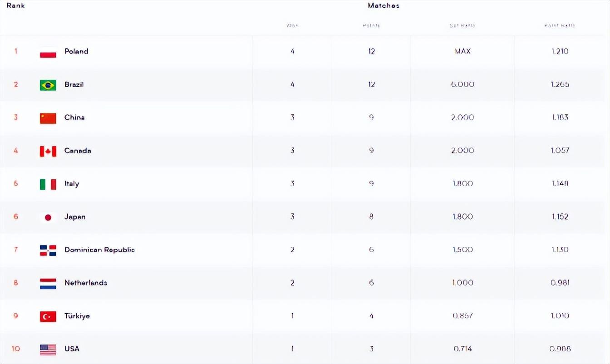Viewport: 610px width, 364px height.
Task: Click the China flag icon
Action: tap(48, 118)
